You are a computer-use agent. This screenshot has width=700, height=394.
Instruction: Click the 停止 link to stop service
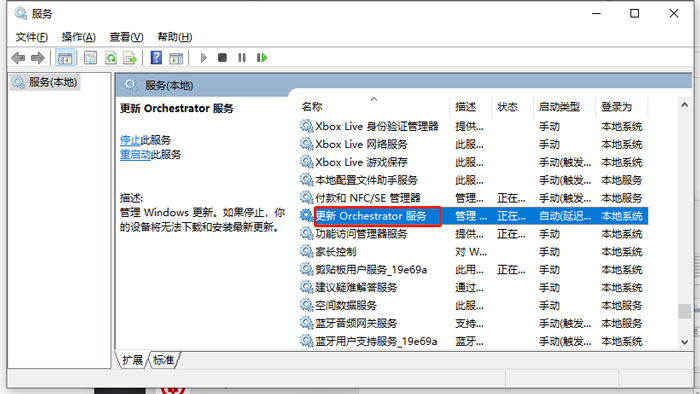pyautogui.click(x=130, y=140)
